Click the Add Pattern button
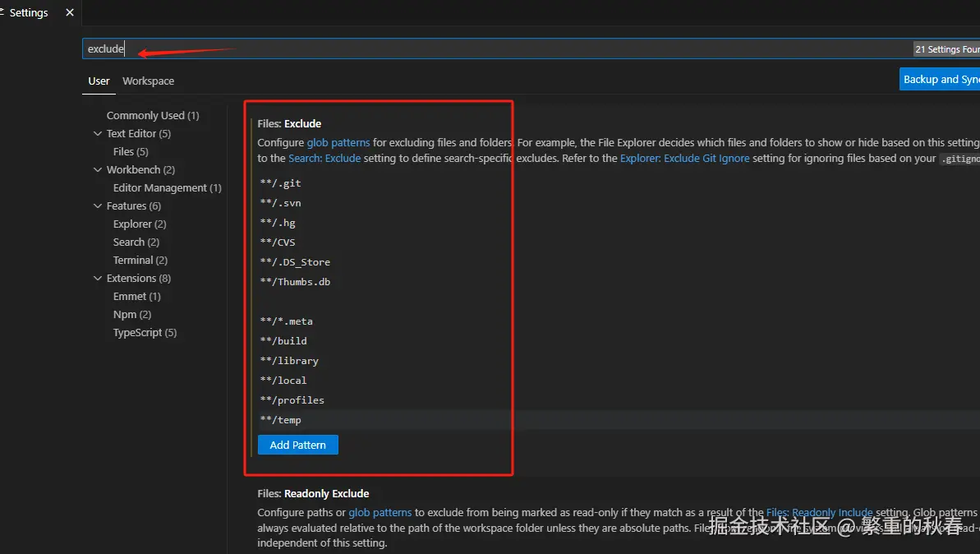Screen dimensions: 980x554 (x=298, y=446)
